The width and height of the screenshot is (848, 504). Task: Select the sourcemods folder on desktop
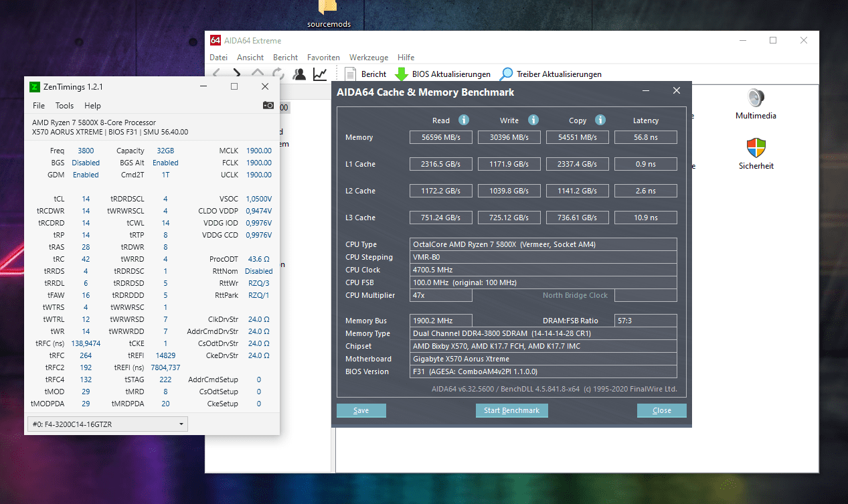coord(329,14)
